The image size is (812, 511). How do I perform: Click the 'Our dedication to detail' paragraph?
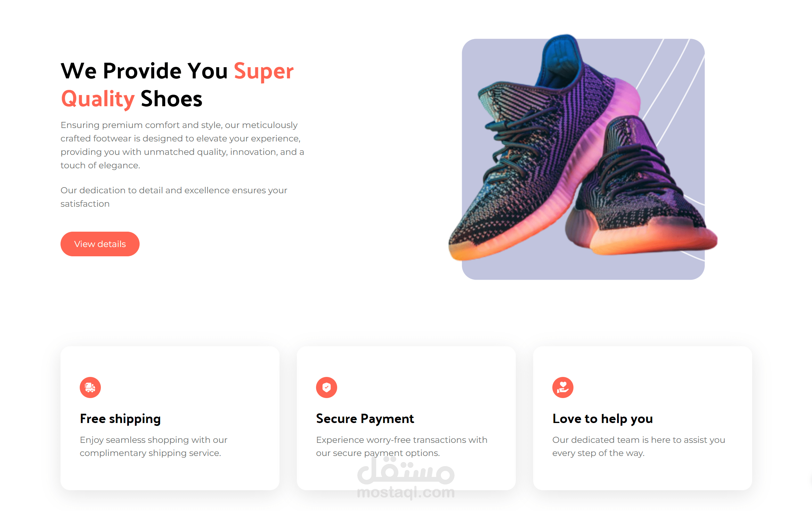tap(174, 197)
